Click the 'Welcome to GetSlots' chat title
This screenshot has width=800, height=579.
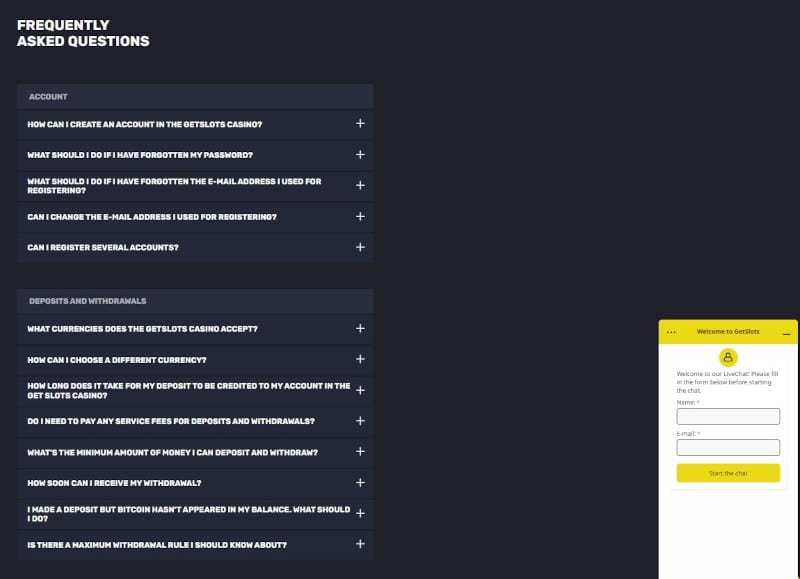pyautogui.click(x=728, y=332)
